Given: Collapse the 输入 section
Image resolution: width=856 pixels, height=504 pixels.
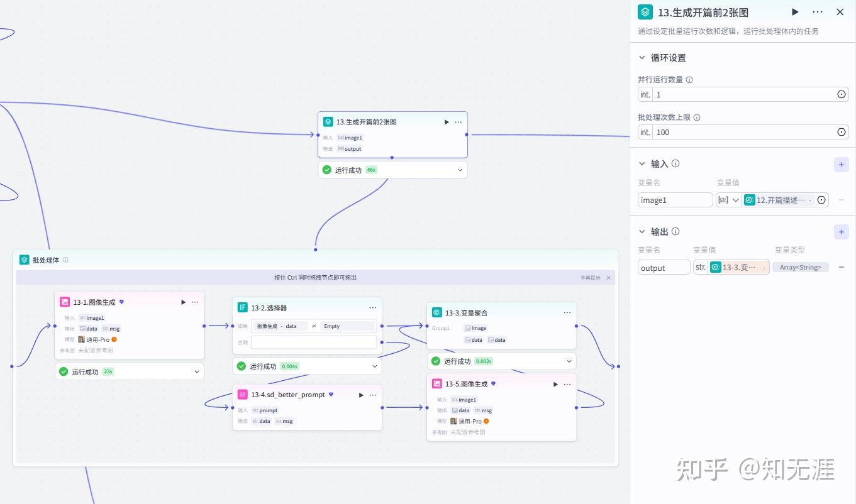Looking at the screenshot, I should pos(642,163).
